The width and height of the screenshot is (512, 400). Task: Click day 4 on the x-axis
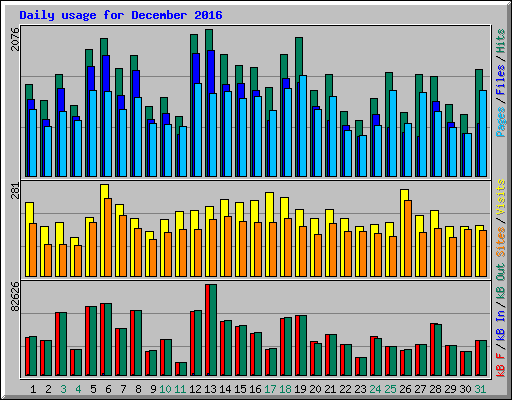pyautogui.click(x=78, y=389)
